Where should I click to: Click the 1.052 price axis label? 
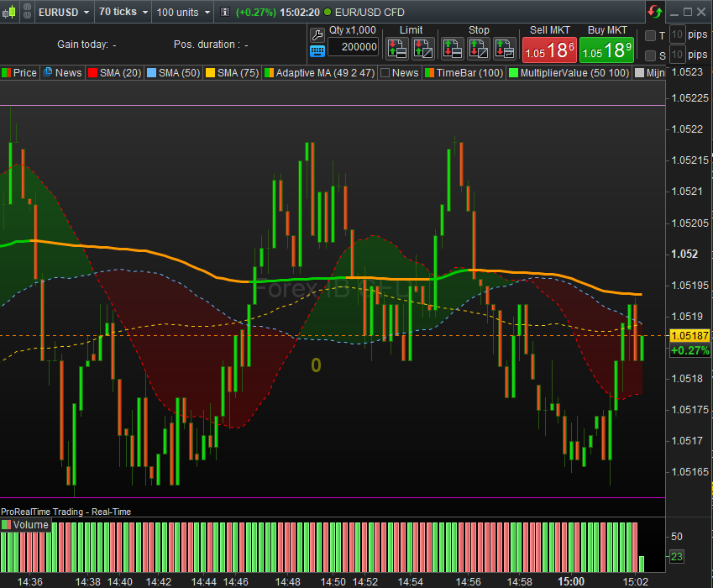coord(684,254)
